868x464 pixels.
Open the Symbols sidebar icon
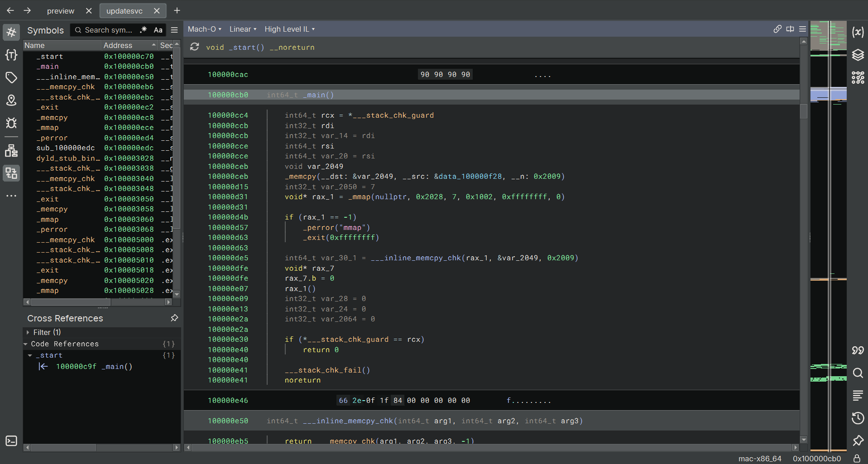click(11, 32)
